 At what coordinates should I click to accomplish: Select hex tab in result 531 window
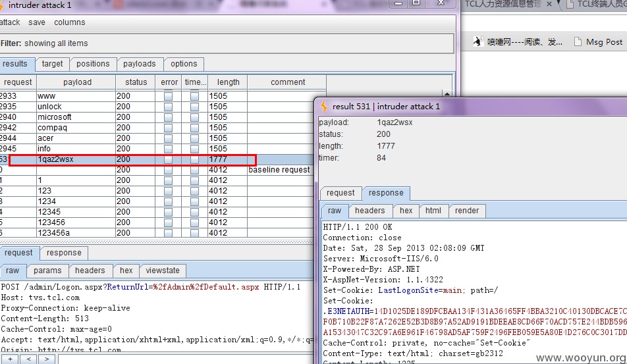(x=406, y=211)
